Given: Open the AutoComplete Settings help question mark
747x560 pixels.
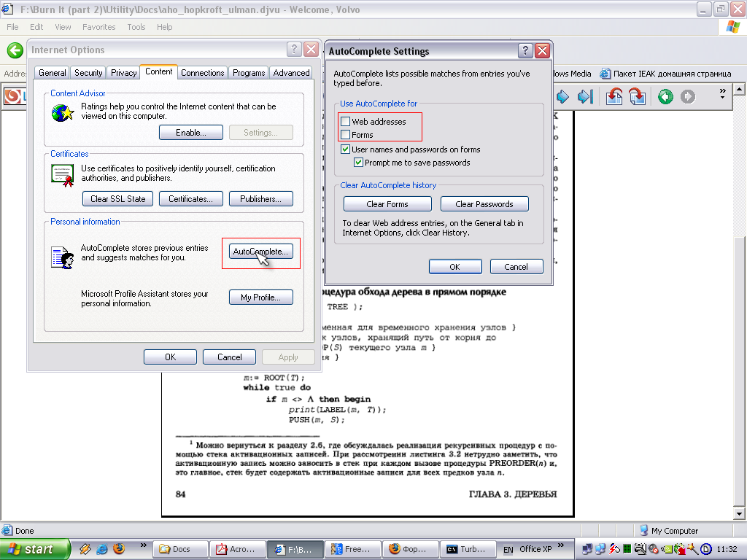Looking at the screenshot, I should tap(525, 51).
